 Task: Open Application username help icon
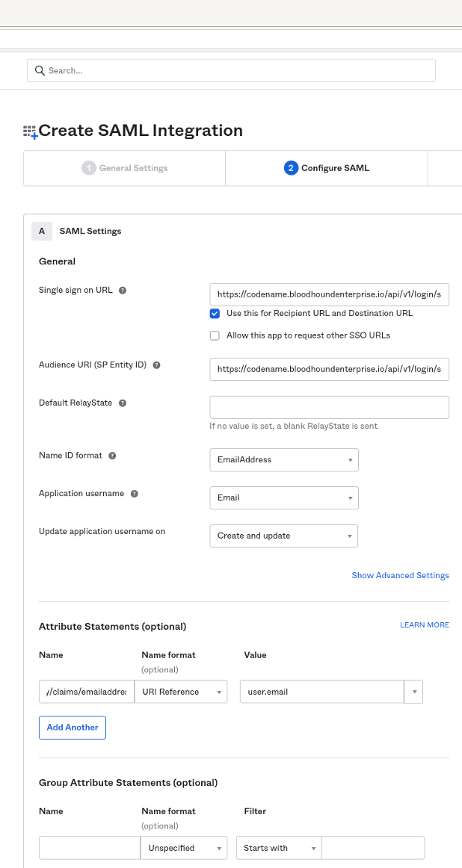[134, 494]
